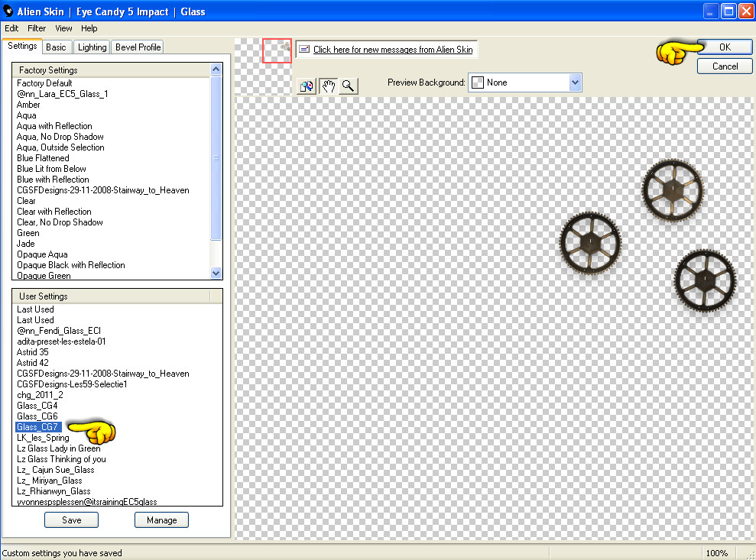756x560 pixels.
Task: Select the Blue Flattened preset
Action: (43, 158)
